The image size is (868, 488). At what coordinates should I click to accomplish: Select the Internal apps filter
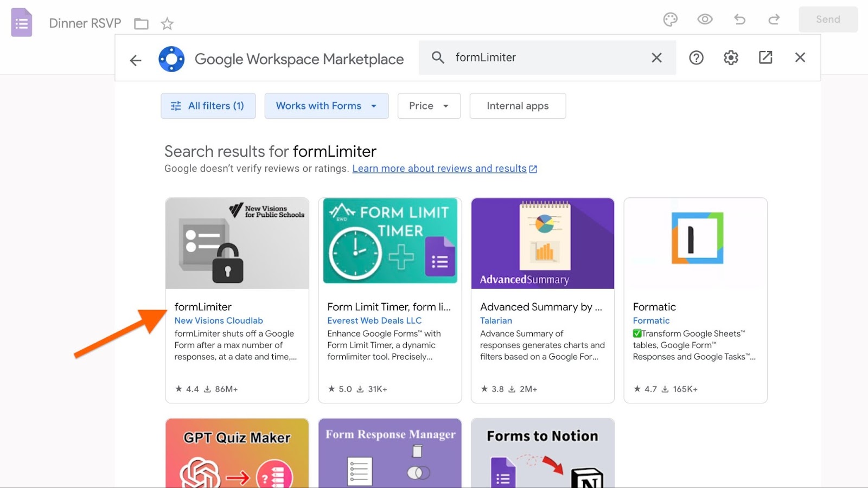tap(518, 106)
